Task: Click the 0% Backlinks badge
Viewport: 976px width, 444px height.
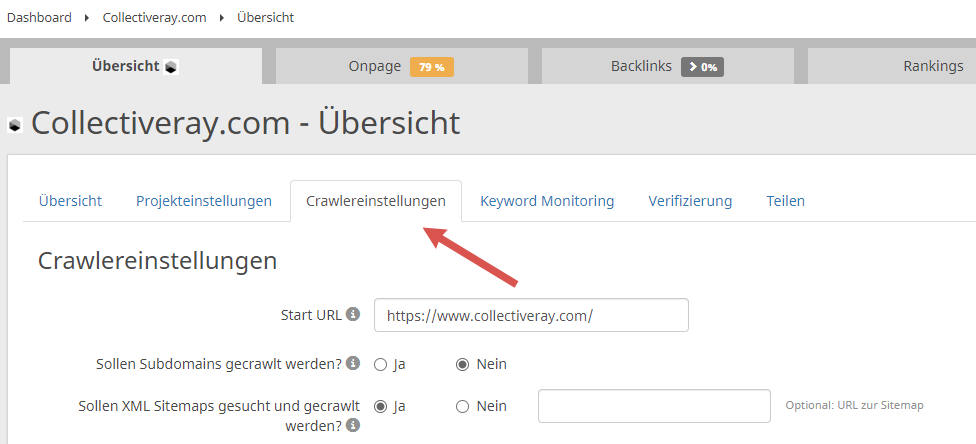Action: [702, 67]
